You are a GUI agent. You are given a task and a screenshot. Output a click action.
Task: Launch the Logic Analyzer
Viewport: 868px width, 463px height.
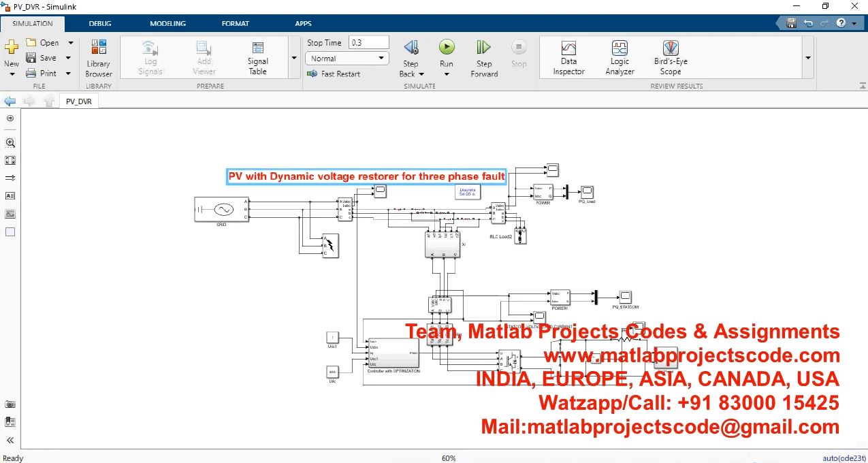[620, 57]
